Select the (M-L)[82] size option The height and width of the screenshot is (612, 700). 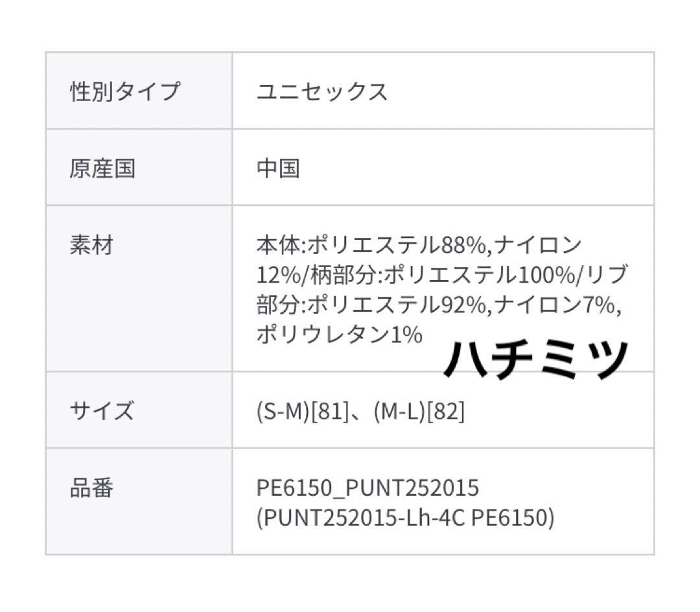coord(419,411)
